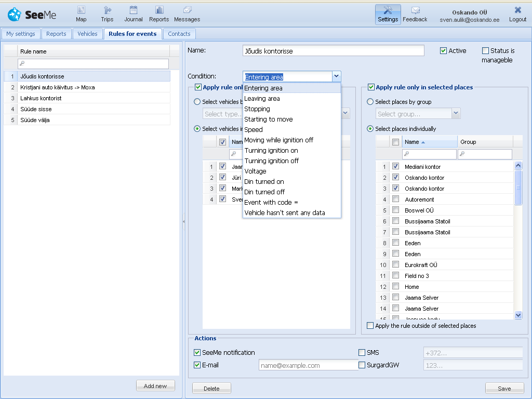
Task: Toggle Apply rule only in selected places
Action: 371,87
